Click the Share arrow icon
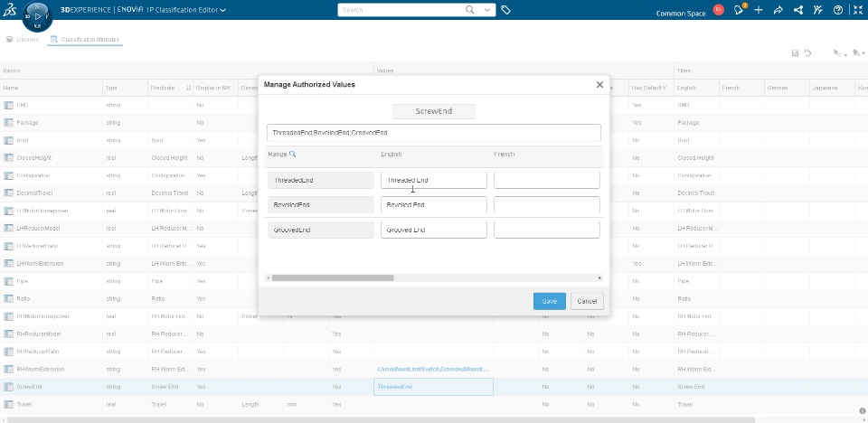This screenshot has height=423, width=868. (778, 10)
